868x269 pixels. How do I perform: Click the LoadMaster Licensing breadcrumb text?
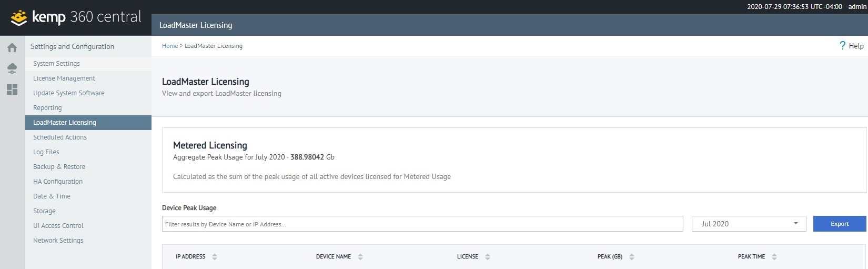pos(214,46)
